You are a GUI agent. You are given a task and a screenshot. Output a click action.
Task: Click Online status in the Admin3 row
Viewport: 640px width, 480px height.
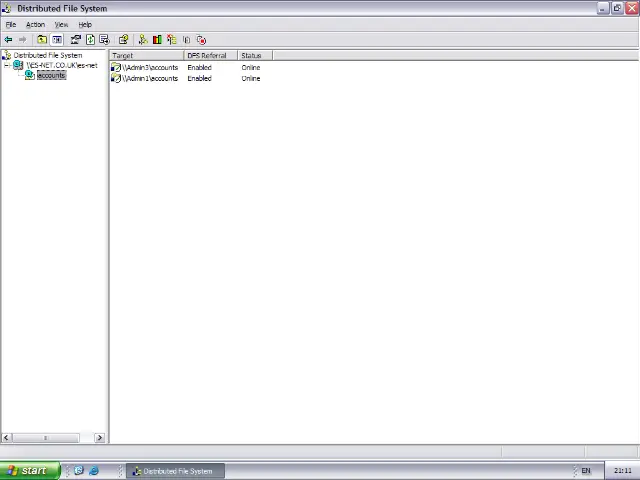[251, 67]
